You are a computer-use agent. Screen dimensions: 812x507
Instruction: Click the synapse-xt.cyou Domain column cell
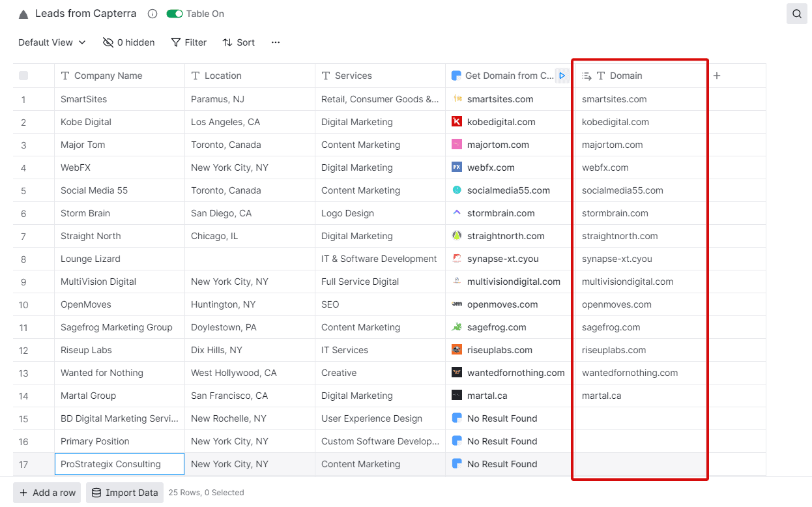click(641, 259)
